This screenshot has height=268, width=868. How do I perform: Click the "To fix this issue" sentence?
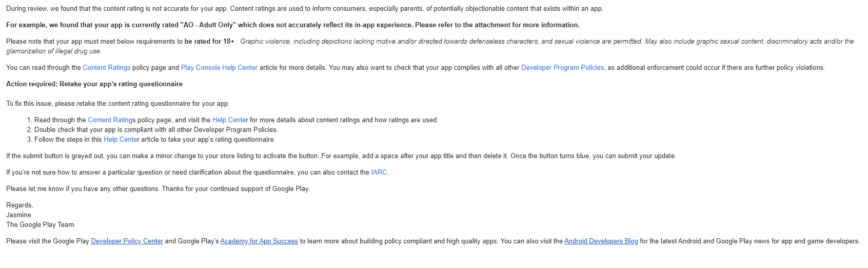117,103
